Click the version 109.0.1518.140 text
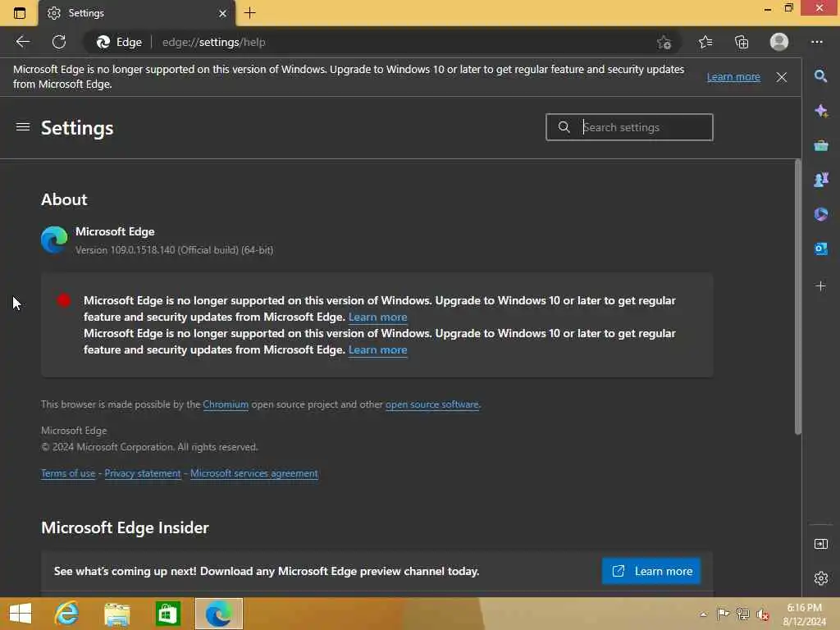This screenshot has height=630, width=840. [174, 250]
